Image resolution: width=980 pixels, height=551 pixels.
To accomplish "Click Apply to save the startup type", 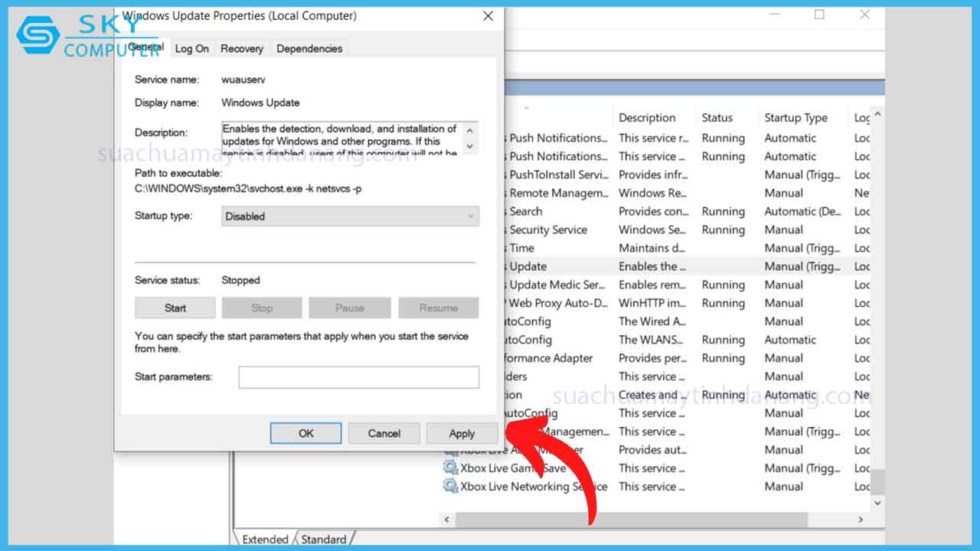I will (462, 433).
